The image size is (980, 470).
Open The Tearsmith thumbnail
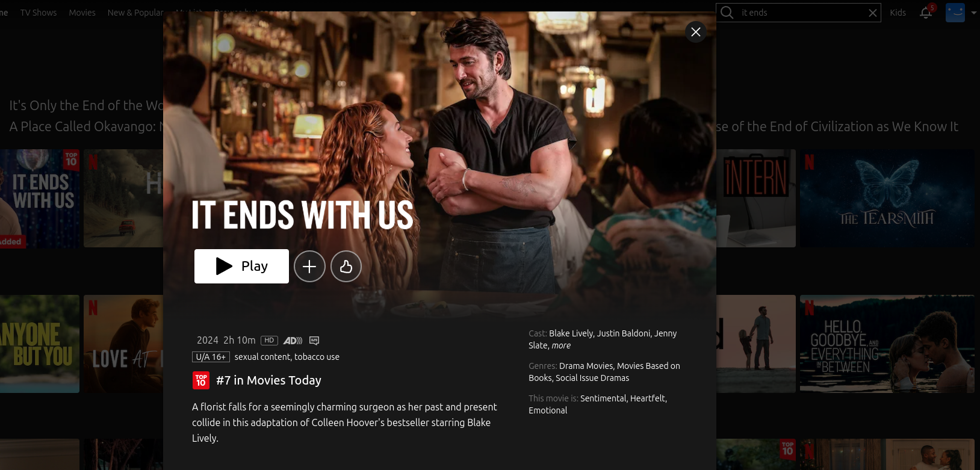coord(887,199)
